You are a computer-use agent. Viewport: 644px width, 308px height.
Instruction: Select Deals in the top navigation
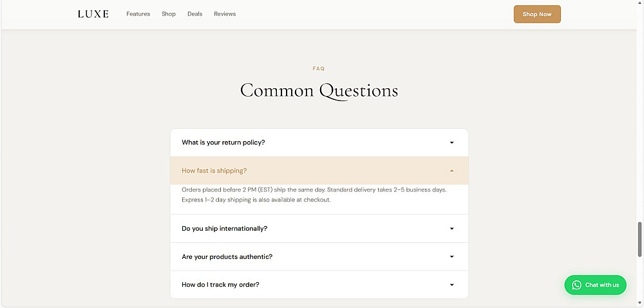(x=194, y=14)
